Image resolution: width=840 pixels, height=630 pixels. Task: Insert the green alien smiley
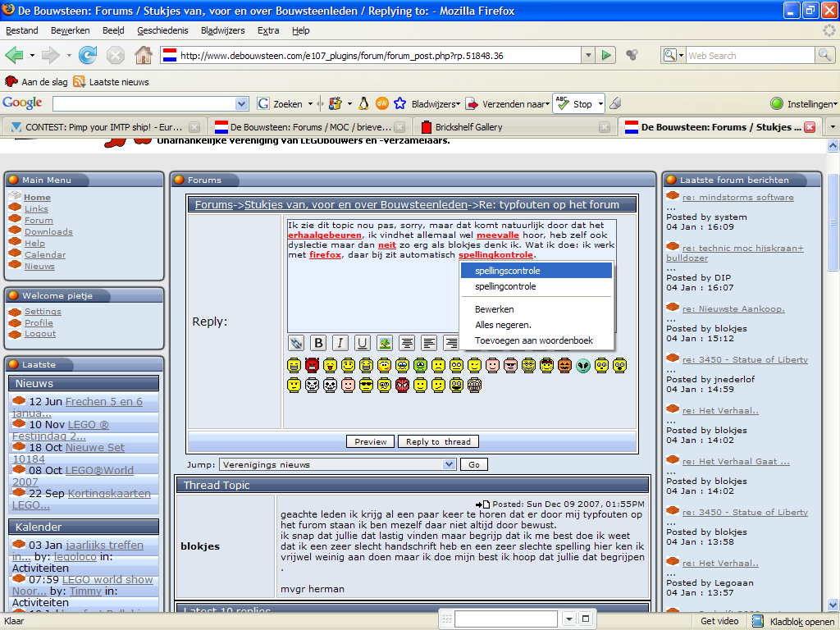[583, 365]
